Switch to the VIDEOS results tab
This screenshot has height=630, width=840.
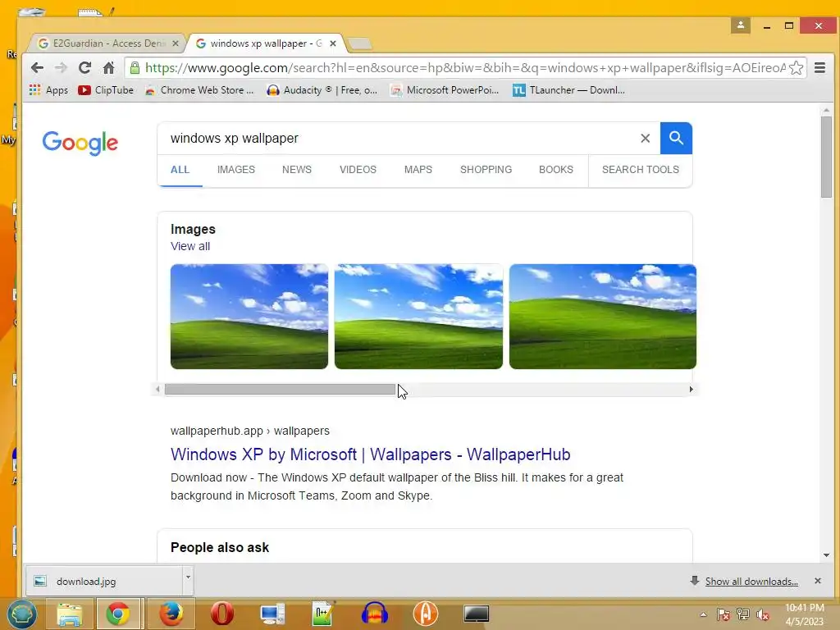[x=358, y=170]
